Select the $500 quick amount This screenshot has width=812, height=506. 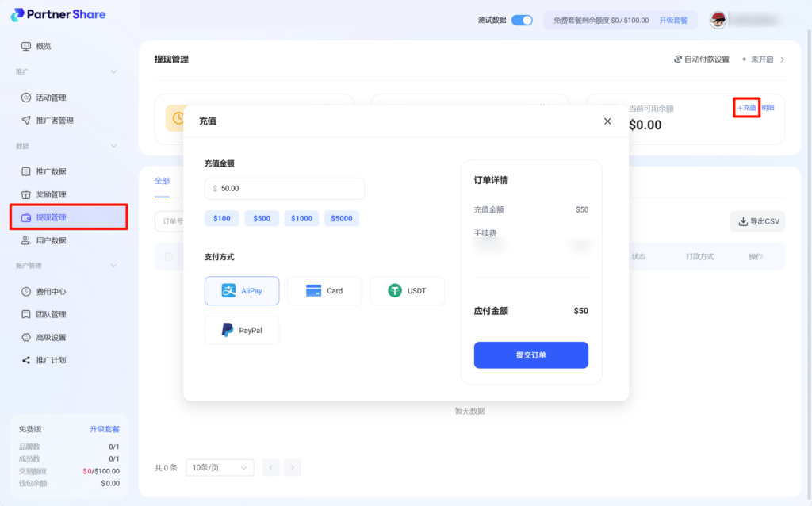click(261, 218)
